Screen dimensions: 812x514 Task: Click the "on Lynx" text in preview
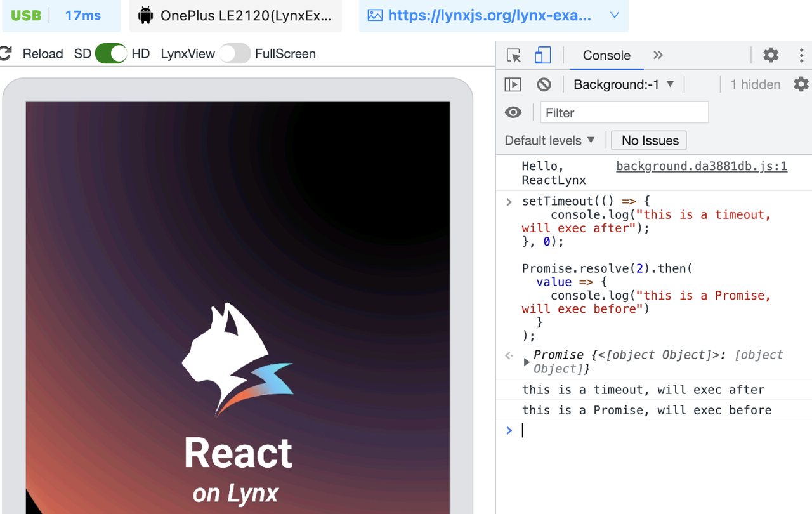[x=235, y=494]
